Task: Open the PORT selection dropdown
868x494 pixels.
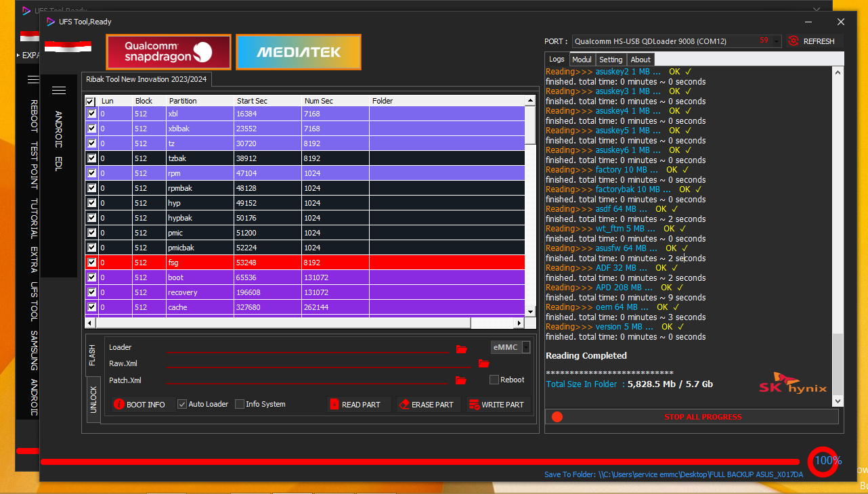Action: [x=775, y=41]
